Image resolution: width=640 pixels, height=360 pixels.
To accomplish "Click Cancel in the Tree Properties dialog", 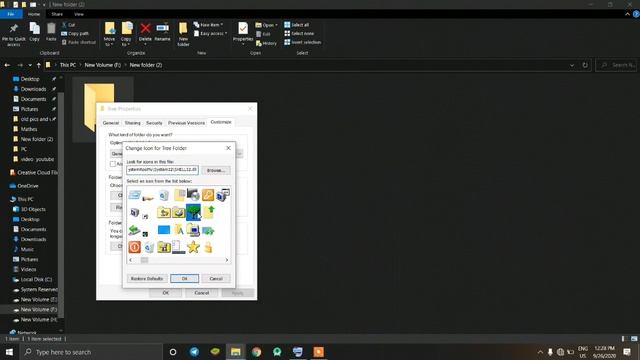I will click(202, 293).
